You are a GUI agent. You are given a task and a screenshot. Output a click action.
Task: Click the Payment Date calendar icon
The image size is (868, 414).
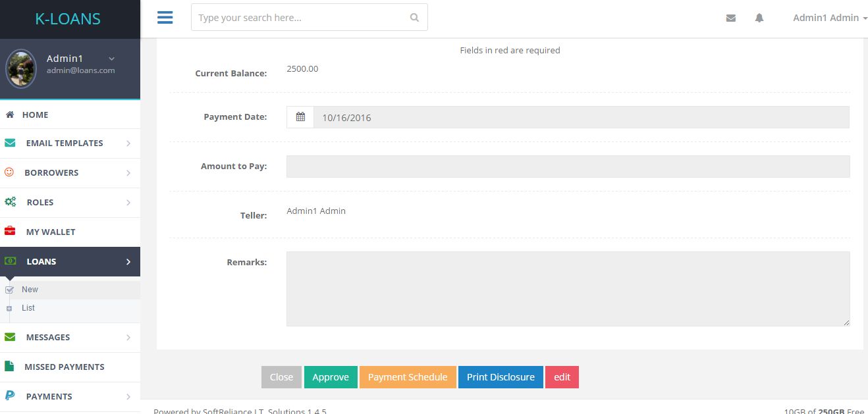coord(300,117)
